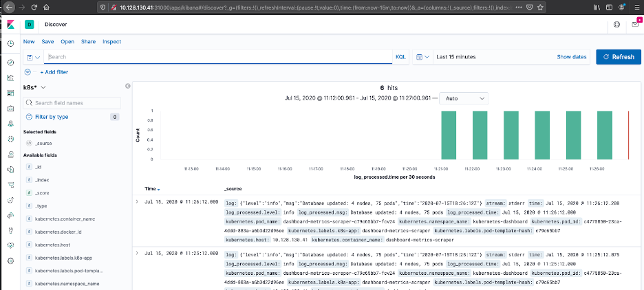Open Metrics infrastructure icon in sidebar
Screen dimensions: 644x290
[11, 154]
